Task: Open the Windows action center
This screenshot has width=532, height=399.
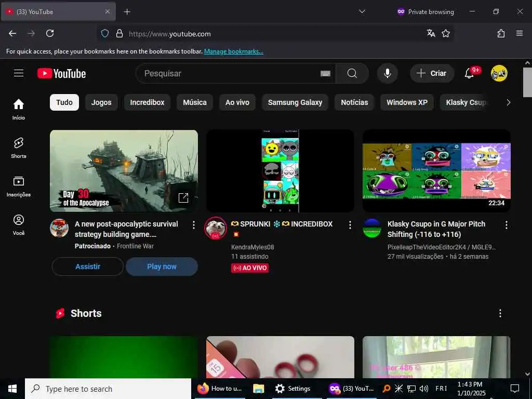Action: point(515,389)
